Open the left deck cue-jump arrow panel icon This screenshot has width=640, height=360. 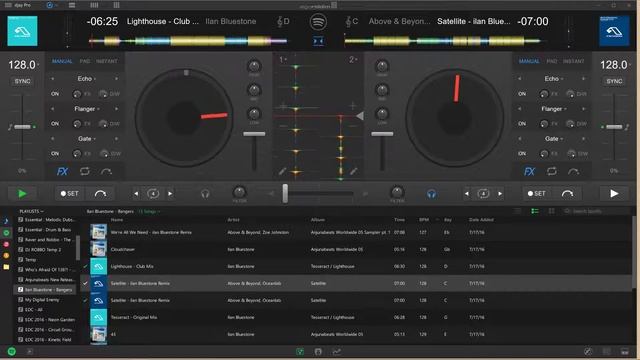[x=106, y=171]
